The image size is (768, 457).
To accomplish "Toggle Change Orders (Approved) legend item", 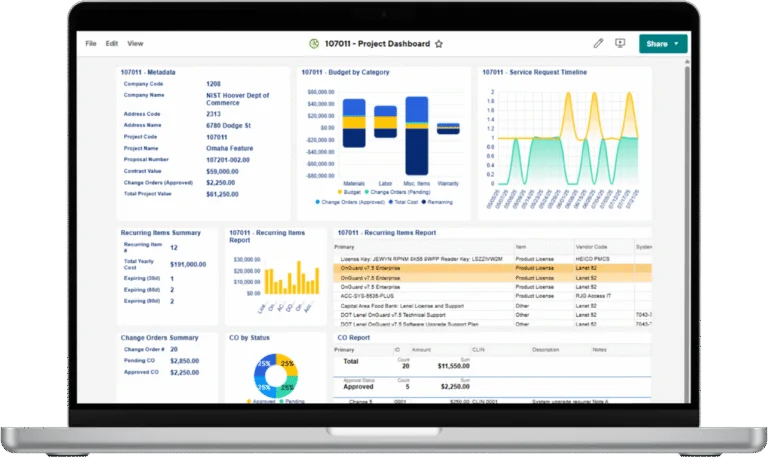I will (x=319, y=201).
